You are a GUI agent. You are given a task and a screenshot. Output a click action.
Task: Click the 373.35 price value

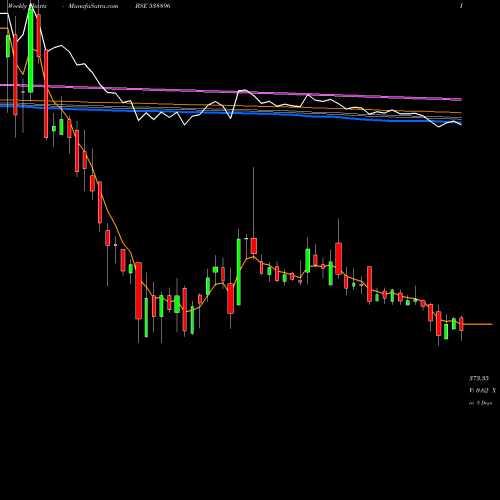coord(479,378)
